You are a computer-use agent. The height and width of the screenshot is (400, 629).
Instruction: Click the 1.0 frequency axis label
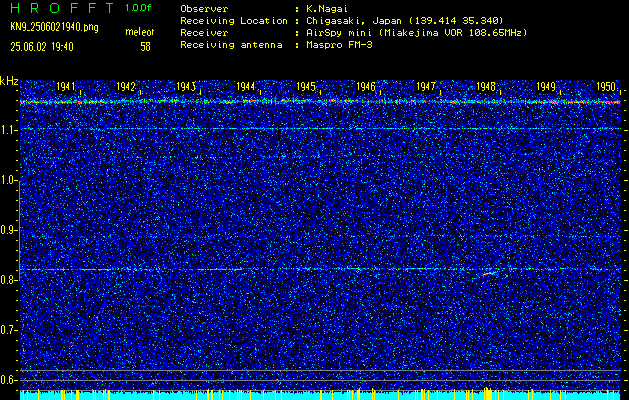pyautogui.click(x=9, y=180)
